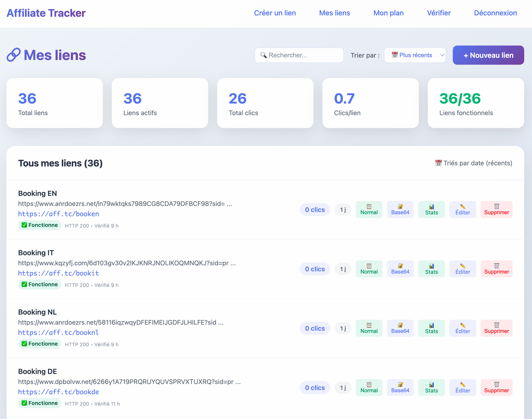Copy Base64 link for Booking NL

point(400,328)
